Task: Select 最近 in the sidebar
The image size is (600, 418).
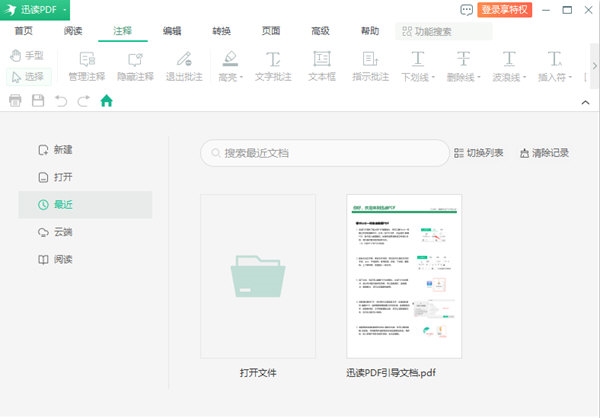Action: 85,205
